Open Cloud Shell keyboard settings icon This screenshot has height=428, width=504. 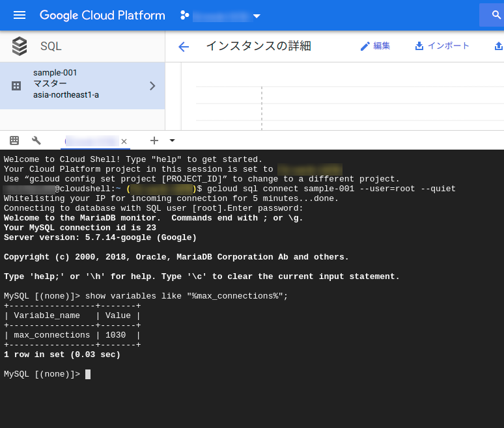[x=14, y=140]
